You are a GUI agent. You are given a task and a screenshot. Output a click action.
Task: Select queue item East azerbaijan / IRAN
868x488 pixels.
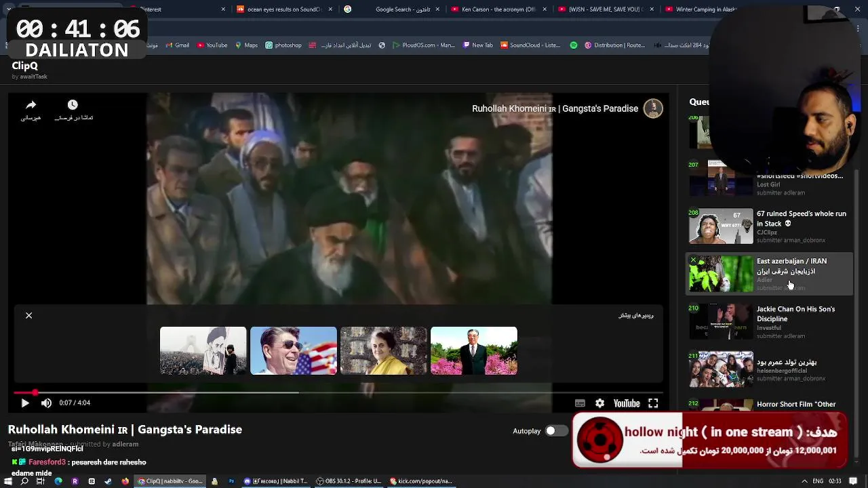point(769,274)
